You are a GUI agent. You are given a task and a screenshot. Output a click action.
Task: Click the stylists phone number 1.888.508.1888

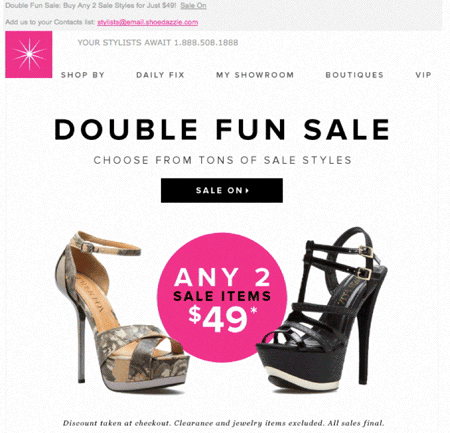click(206, 43)
